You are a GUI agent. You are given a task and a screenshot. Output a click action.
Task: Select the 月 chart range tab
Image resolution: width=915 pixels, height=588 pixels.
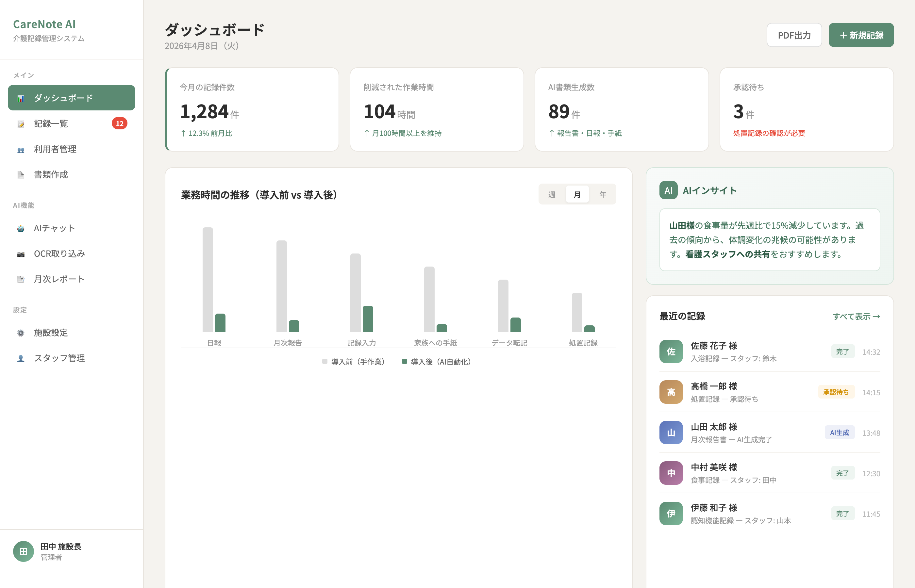[577, 194]
